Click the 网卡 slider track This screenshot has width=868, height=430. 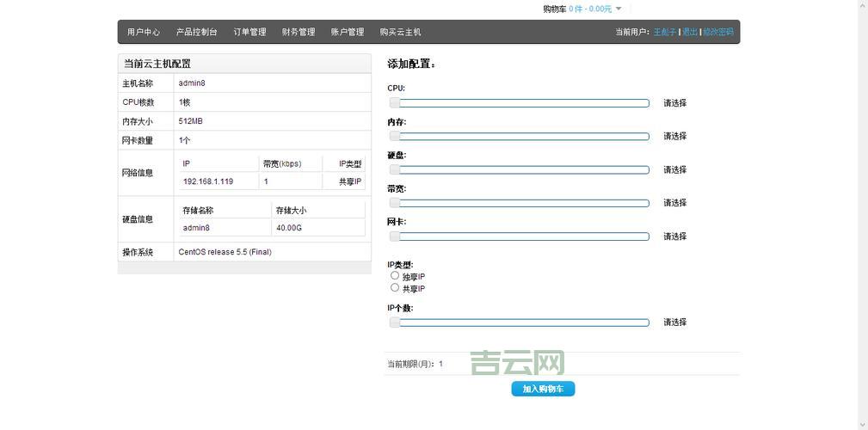(520, 236)
